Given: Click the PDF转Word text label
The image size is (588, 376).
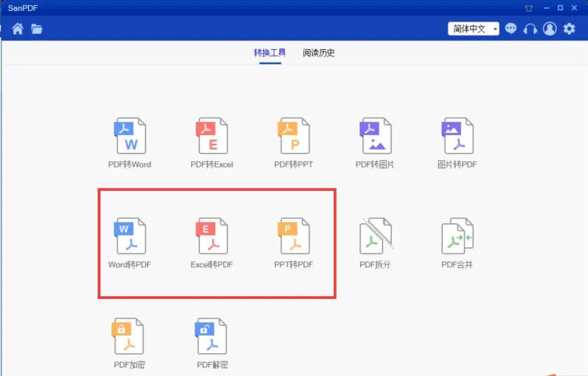Looking at the screenshot, I should point(130,164).
